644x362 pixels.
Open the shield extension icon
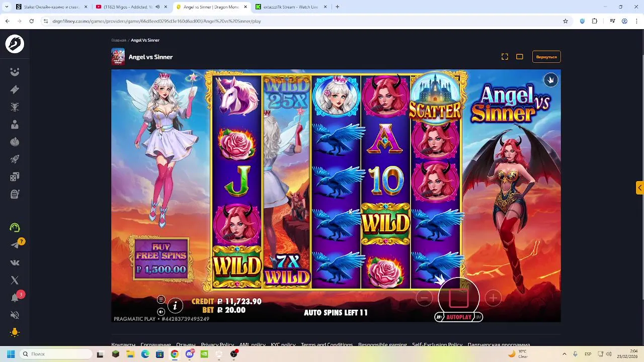pos(582,21)
